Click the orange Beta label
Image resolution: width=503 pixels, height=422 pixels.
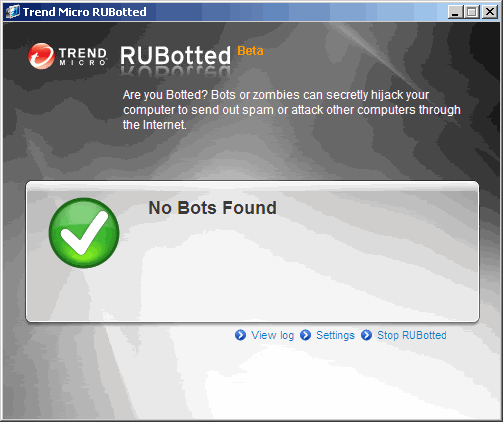250,51
